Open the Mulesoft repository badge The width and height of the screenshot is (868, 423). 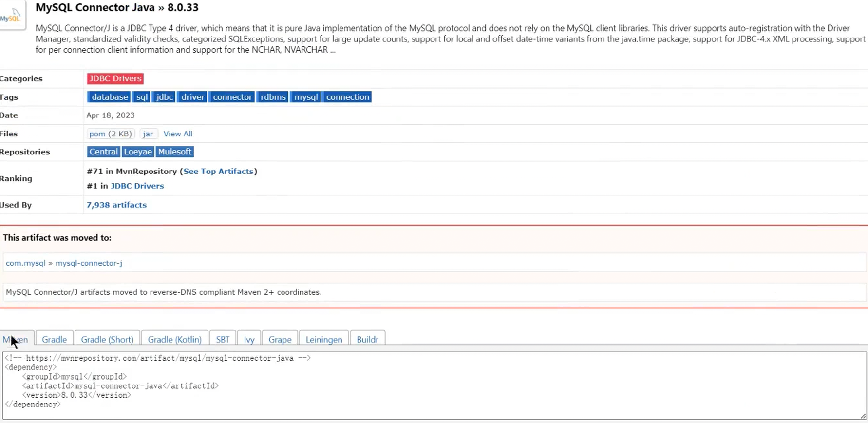(x=175, y=152)
